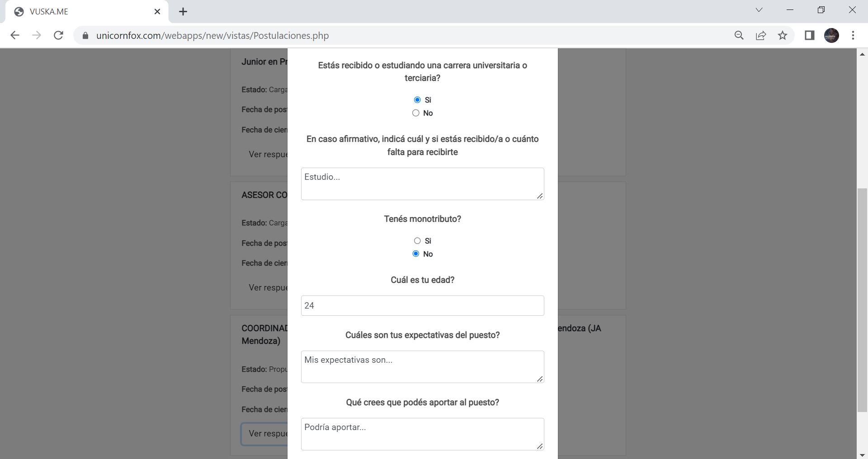Open the Chrome profile avatar
Screen dimensions: 868x459
(831, 35)
